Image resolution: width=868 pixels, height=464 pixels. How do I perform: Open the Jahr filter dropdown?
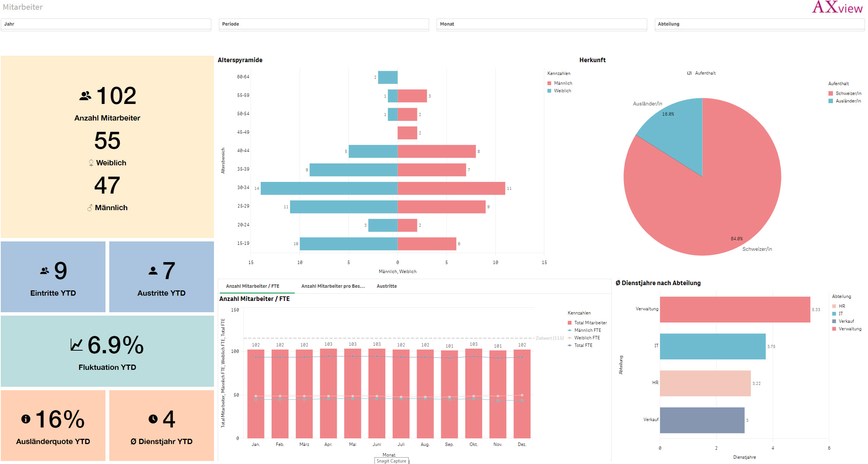106,24
